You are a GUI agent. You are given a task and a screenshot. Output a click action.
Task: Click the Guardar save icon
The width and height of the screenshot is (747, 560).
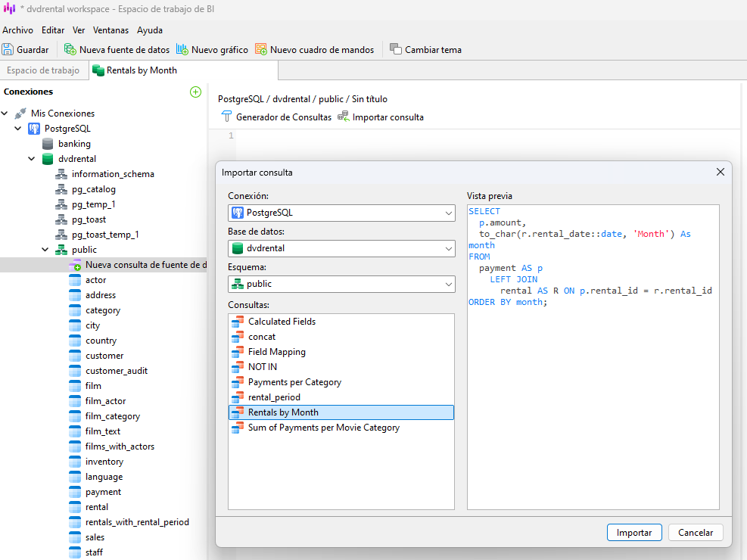point(8,49)
